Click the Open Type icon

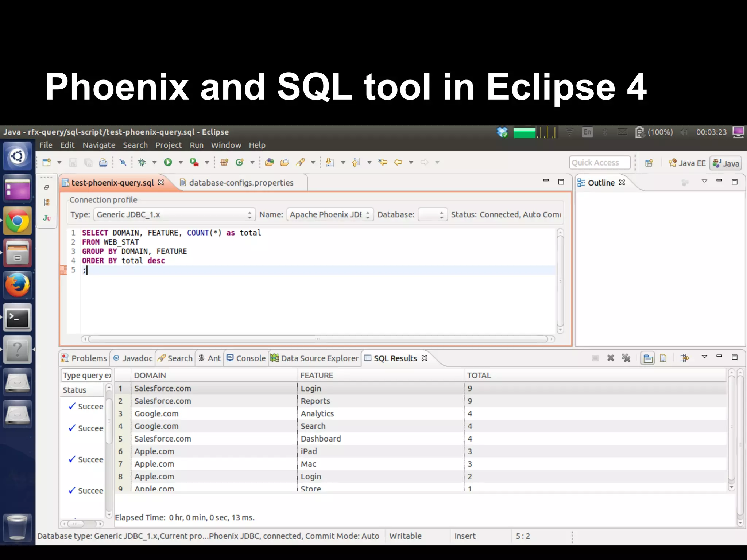pos(270,162)
